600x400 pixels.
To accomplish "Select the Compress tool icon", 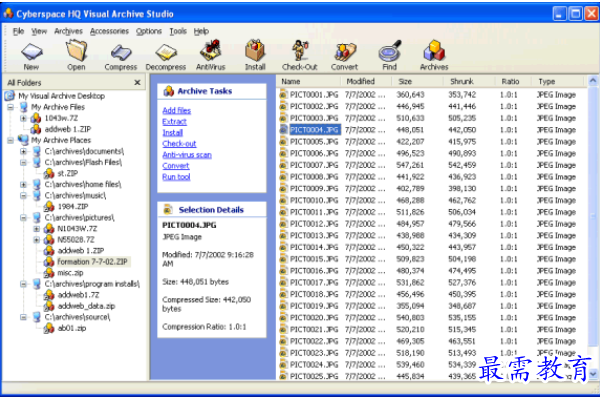I will click(x=121, y=52).
